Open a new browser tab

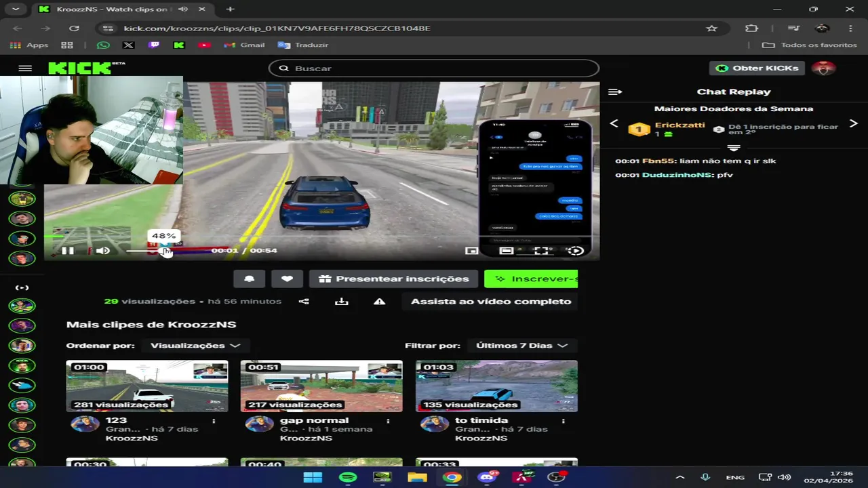[x=231, y=9]
